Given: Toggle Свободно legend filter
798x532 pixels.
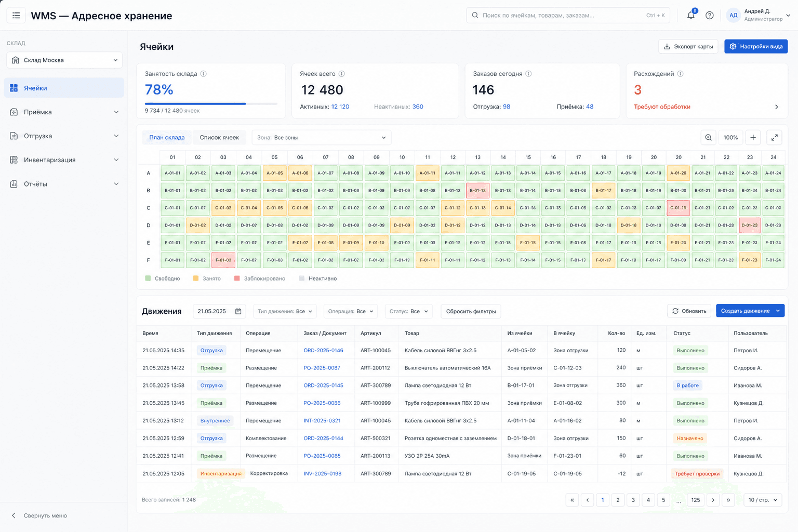Looking at the screenshot, I should click(163, 278).
